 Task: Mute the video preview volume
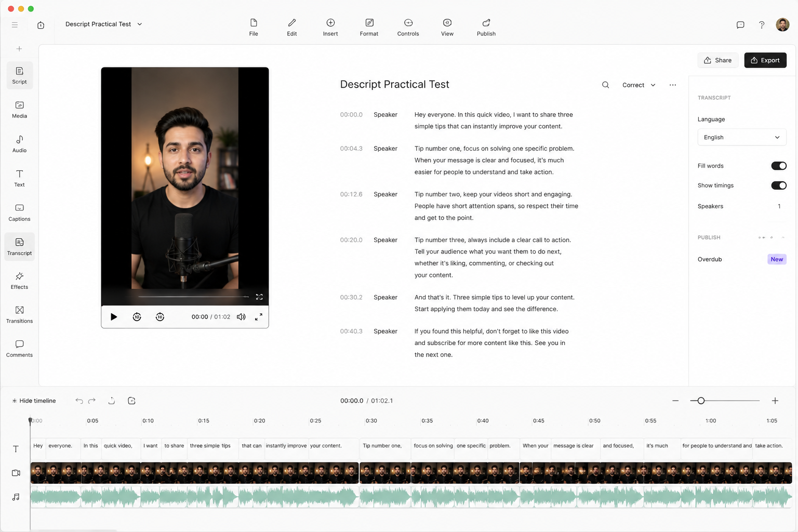click(241, 317)
